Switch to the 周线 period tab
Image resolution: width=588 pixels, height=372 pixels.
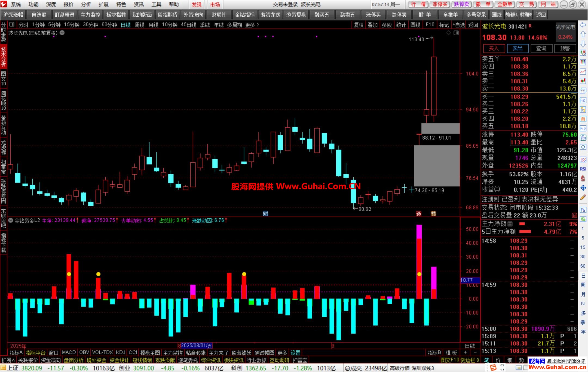click(x=139, y=25)
